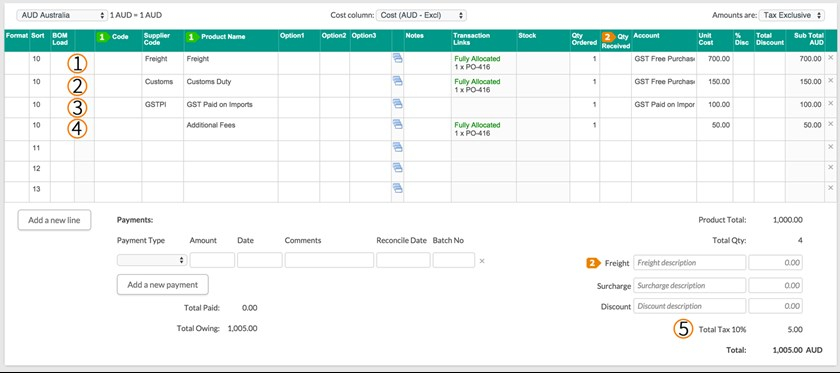Click the 150.00 unit cost cell
This screenshot has width=840, height=373.
coord(715,86)
